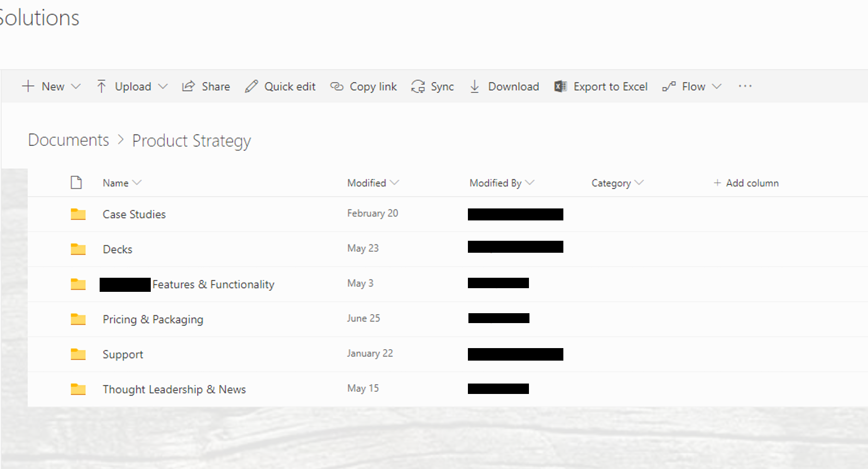Click the May 15 modified date
The width and height of the screenshot is (868, 469).
coord(363,388)
